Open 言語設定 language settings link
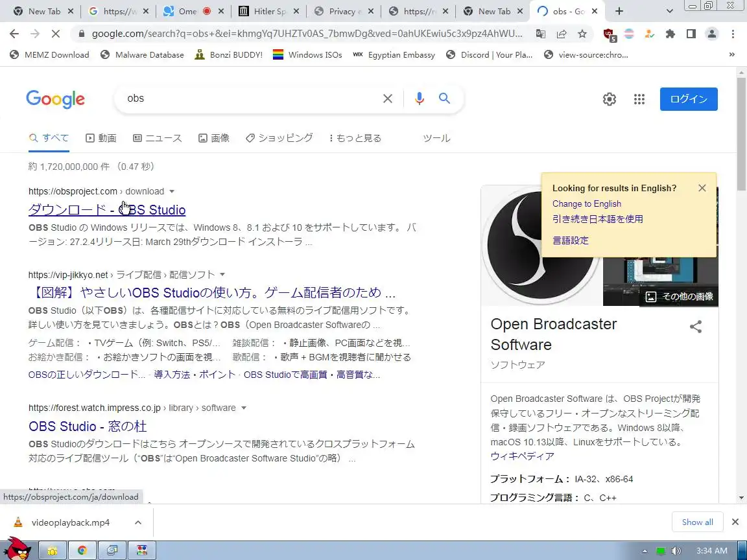The image size is (747, 560). pyautogui.click(x=570, y=240)
